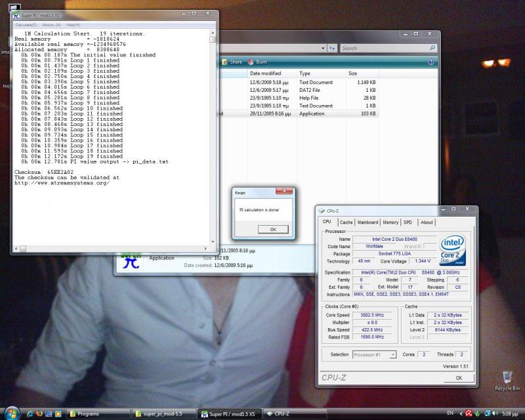Image resolution: width=525 pixels, height=420 pixels.
Task: Select the 1.149 KB Text Document row
Action: pos(299,83)
